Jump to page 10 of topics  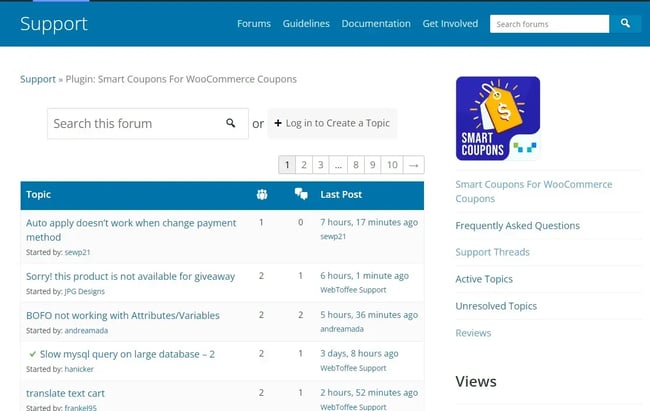(392, 165)
